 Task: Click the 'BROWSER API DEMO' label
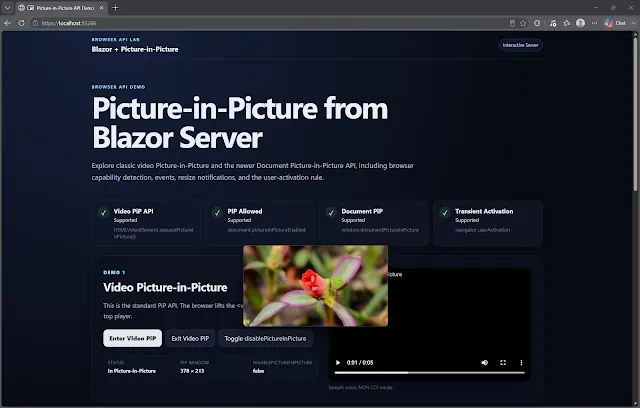point(118,87)
